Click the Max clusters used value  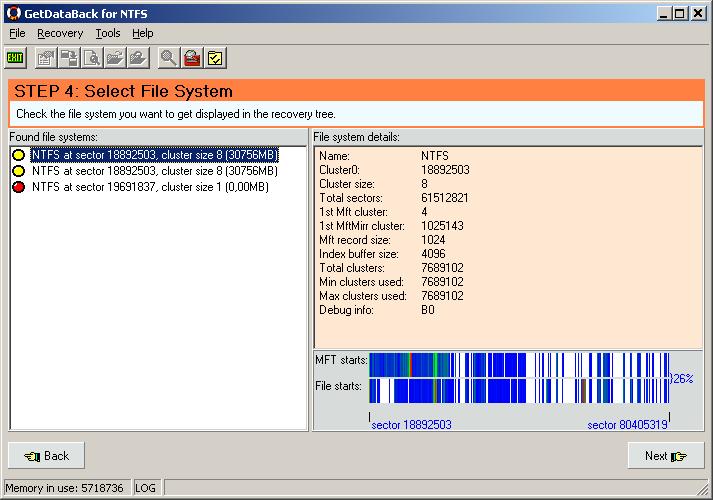pos(442,296)
